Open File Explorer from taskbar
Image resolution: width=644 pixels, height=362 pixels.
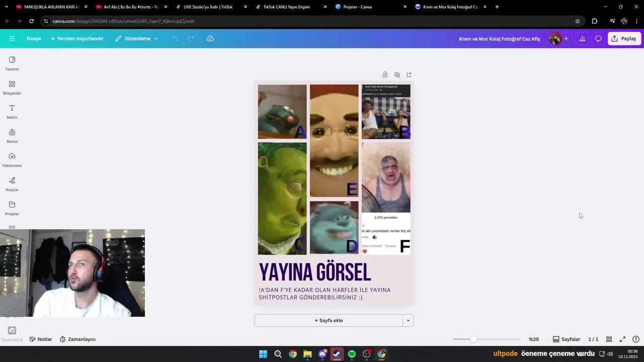(307, 354)
